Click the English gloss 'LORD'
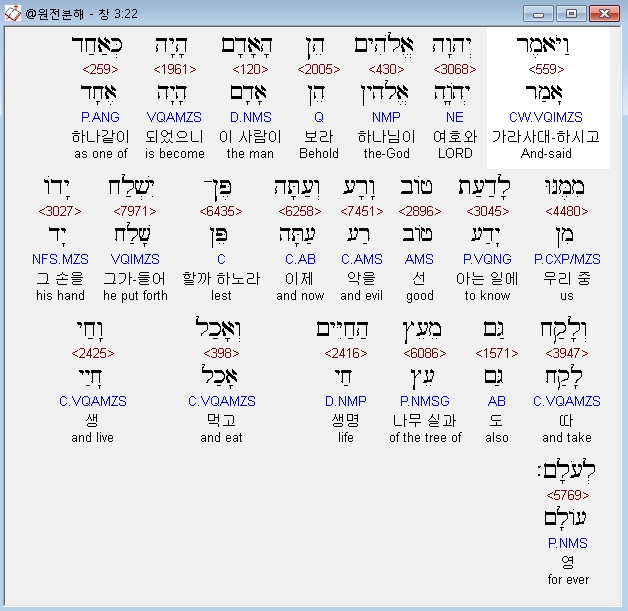Screen dimensions: 628x611 (455, 153)
